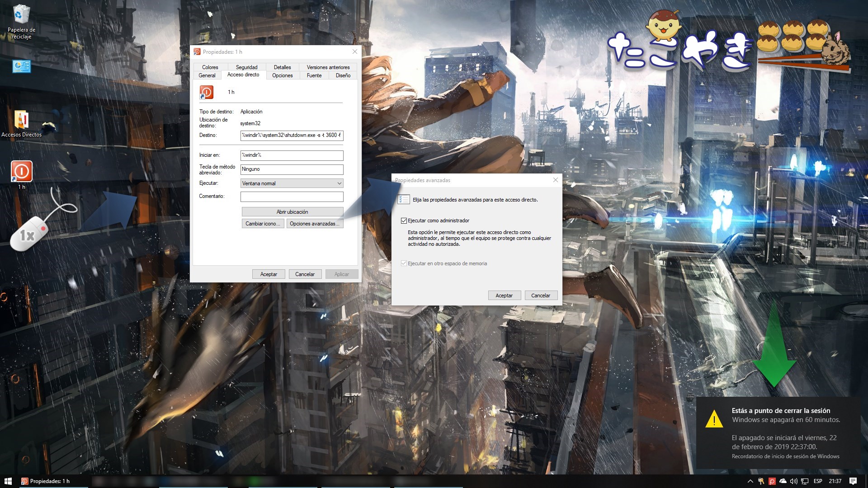The height and width of the screenshot is (488, 868).
Task: Close the Propiedades avanzadas dialog
Action: pos(556,180)
